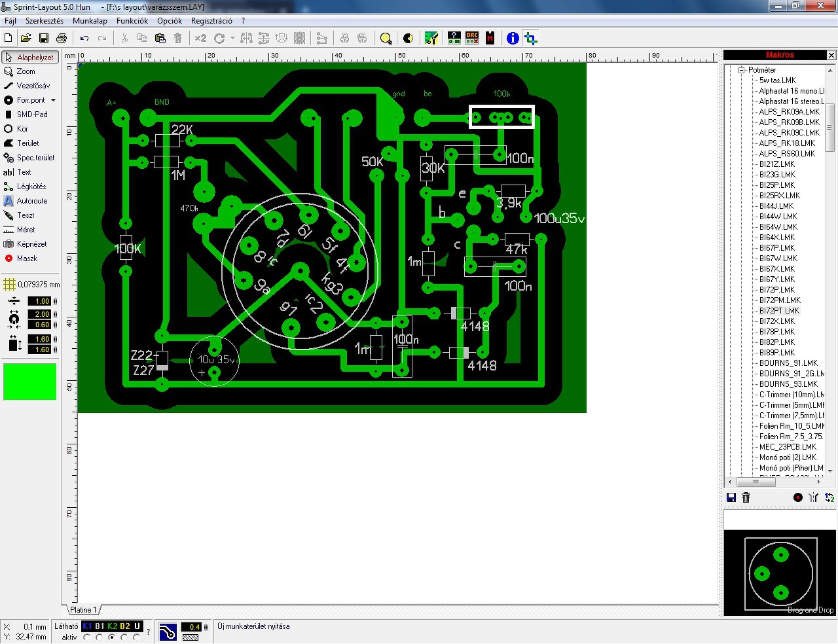Toggle visibility of the K2 layer label
The height and width of the screenshot is (644, 838).
pos(112,626)
